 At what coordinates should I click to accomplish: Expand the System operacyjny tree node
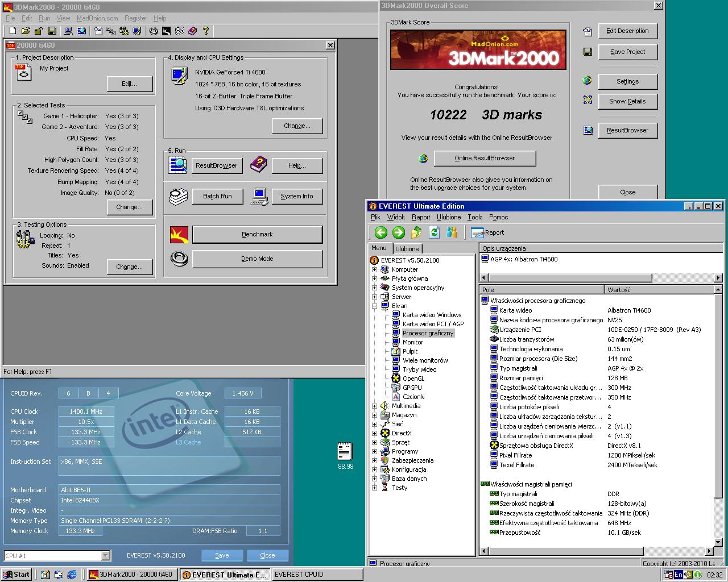(x=374, y=288)
